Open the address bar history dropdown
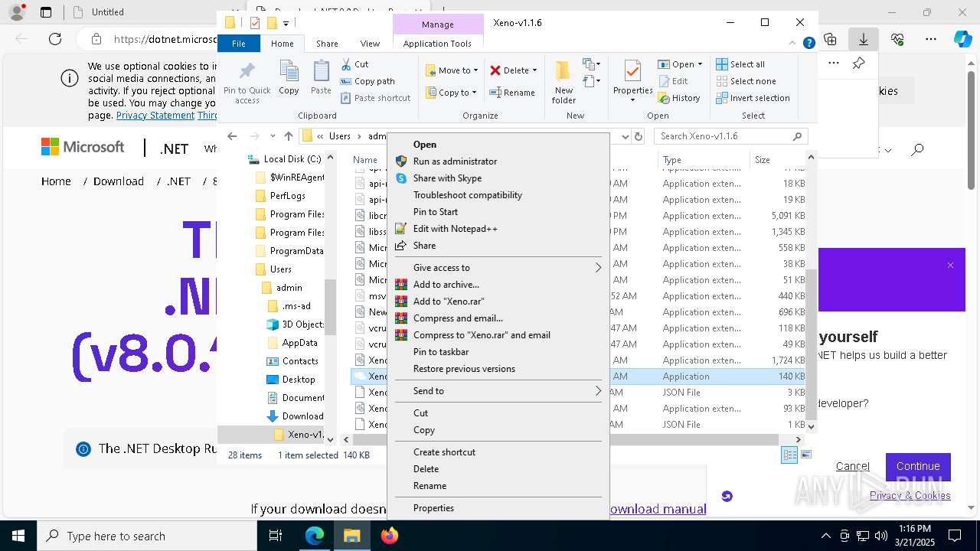Viewport: 980px width, 551px height. pos(624,136)
